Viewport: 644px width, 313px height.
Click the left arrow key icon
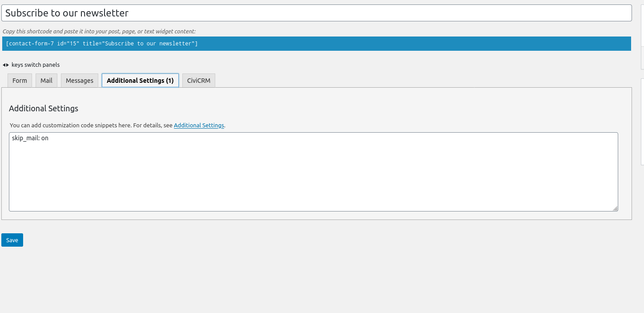(x=4, y=65)
